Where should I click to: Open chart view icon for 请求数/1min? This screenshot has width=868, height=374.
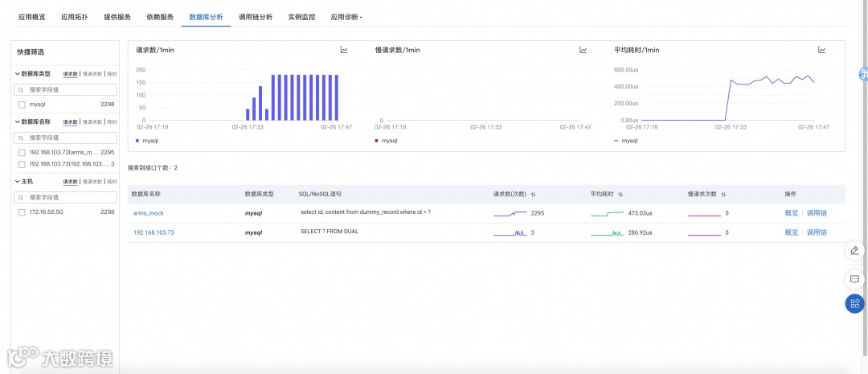point(344,50)
